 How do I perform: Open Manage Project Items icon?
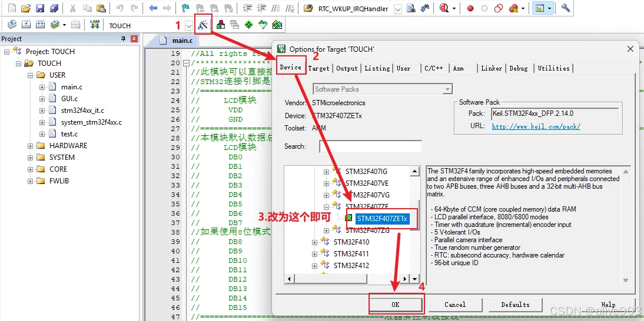221,25
